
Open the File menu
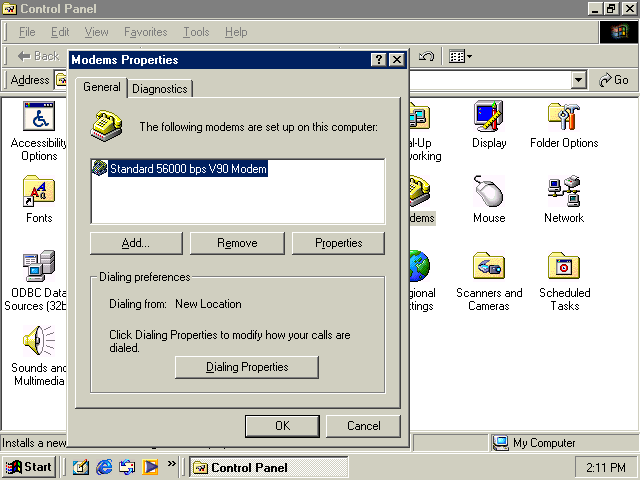tap(27, 32)
